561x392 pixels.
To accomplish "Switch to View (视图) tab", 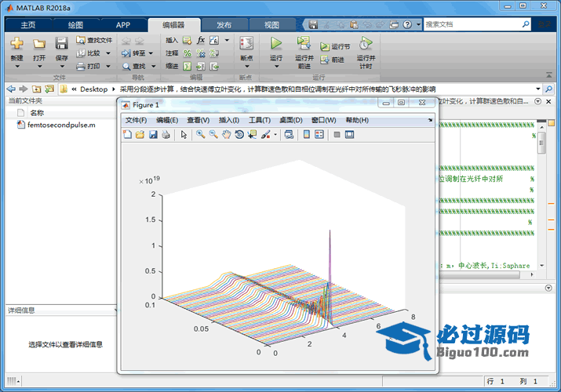I will [271, 25].
